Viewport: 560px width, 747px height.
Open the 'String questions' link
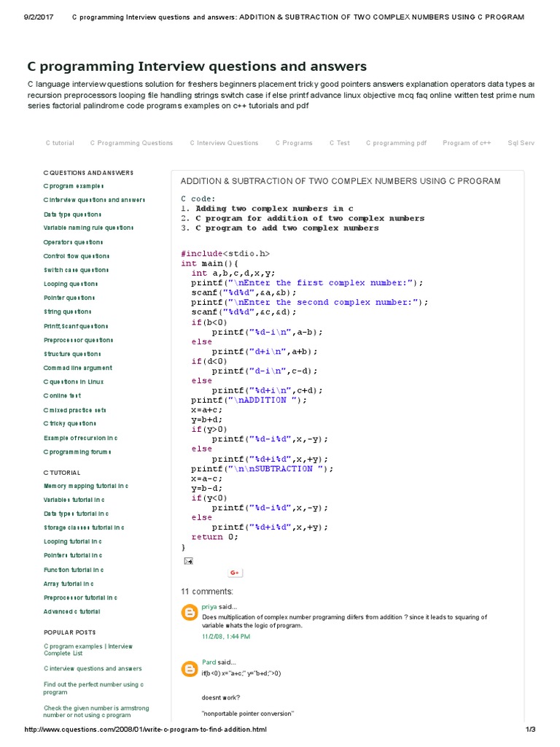pos(68,311)
